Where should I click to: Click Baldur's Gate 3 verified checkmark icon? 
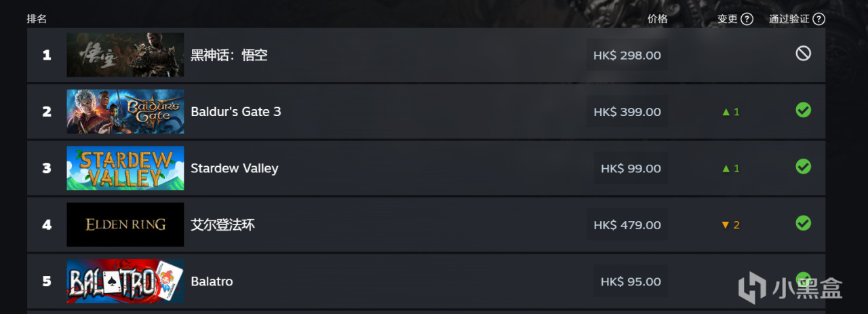tap(803, 110)
